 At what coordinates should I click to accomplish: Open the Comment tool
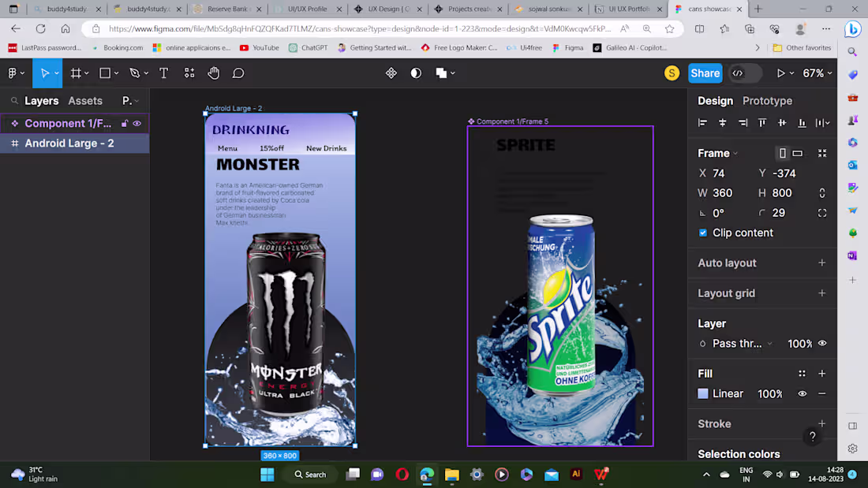pyautogui.click(x=238, y=73)
